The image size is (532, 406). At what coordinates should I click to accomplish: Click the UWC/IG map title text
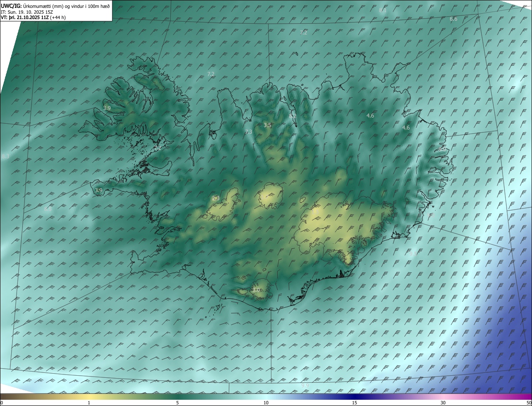tap(55, 6)
